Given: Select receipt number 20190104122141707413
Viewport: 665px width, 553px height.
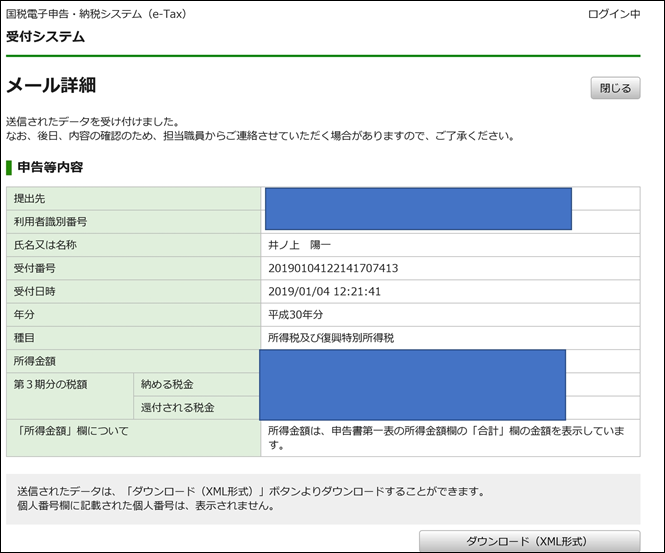Looking at the screenshot, I should click(333, 268).
